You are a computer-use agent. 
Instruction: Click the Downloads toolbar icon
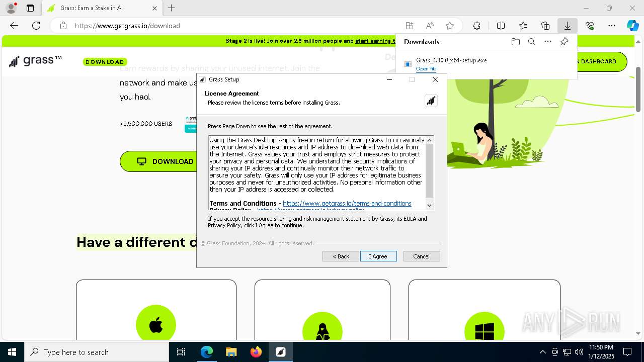tap(568, 26)
